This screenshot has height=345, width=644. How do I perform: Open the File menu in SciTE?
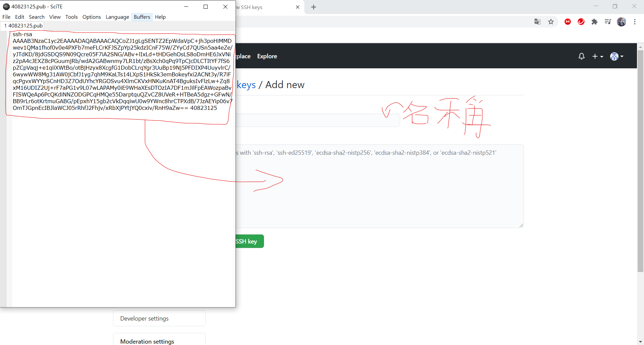click(6, 17)
